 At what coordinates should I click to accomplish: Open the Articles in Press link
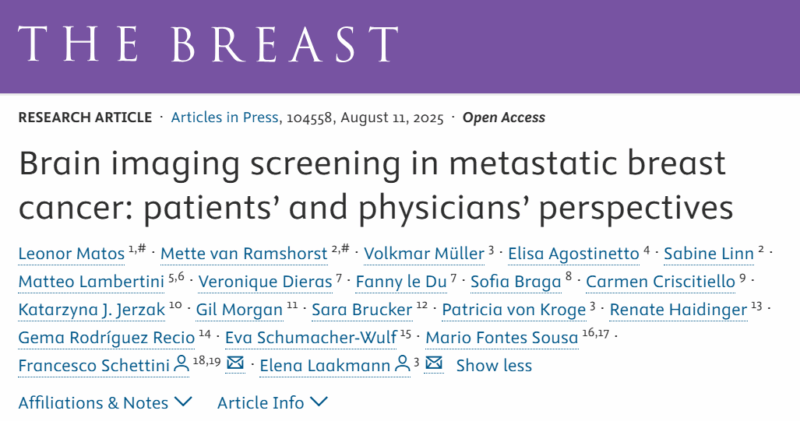(x=224, y=117)
